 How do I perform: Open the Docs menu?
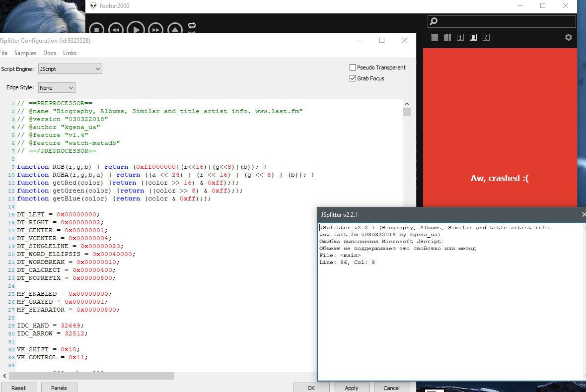50,53
